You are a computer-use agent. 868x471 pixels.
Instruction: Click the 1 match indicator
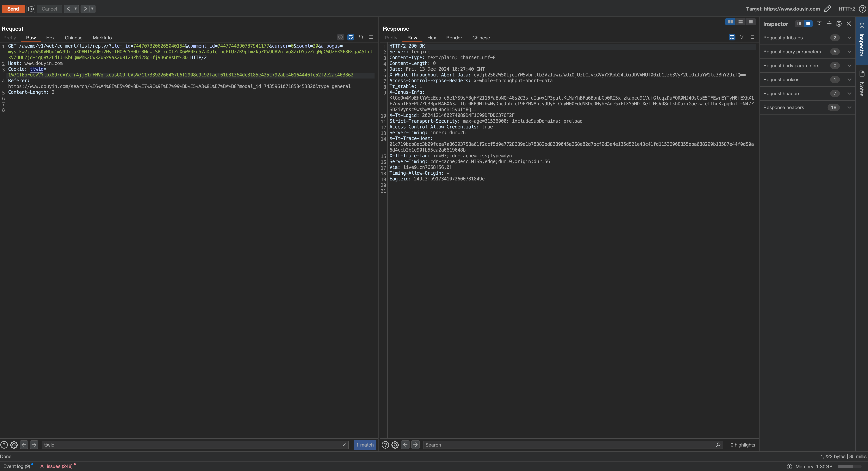pos(365,445)
